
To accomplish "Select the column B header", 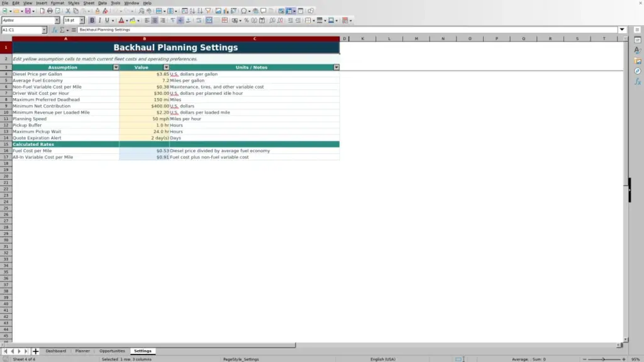I will pos(144,38).
